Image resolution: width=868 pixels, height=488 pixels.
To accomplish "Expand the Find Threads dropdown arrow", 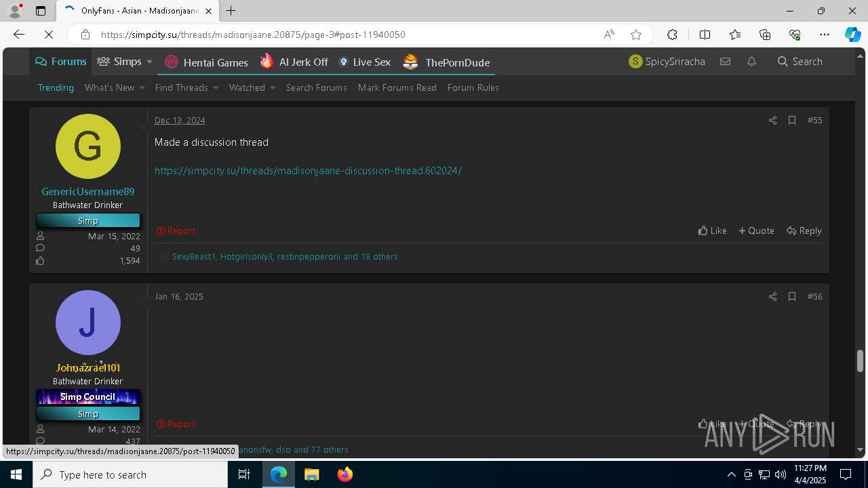I will pyautogui.click(x=216, y=87).
